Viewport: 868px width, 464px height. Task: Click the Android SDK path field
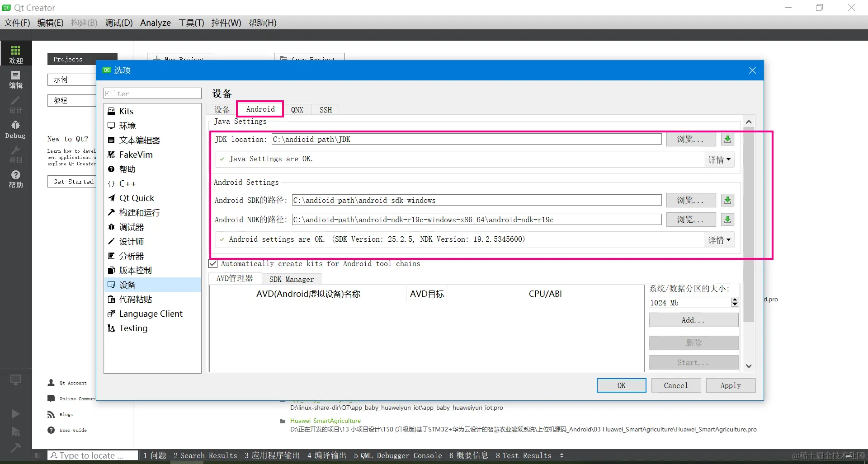click(x=477, y=200)
